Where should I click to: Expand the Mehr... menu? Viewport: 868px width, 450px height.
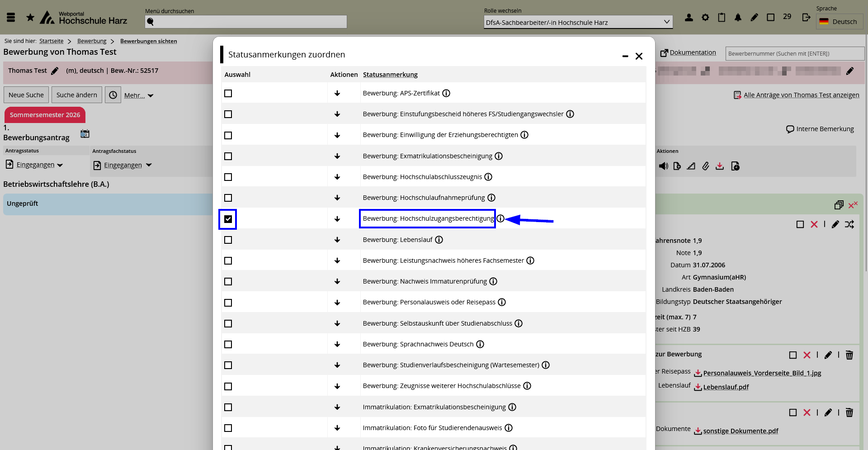pos(138,95)
